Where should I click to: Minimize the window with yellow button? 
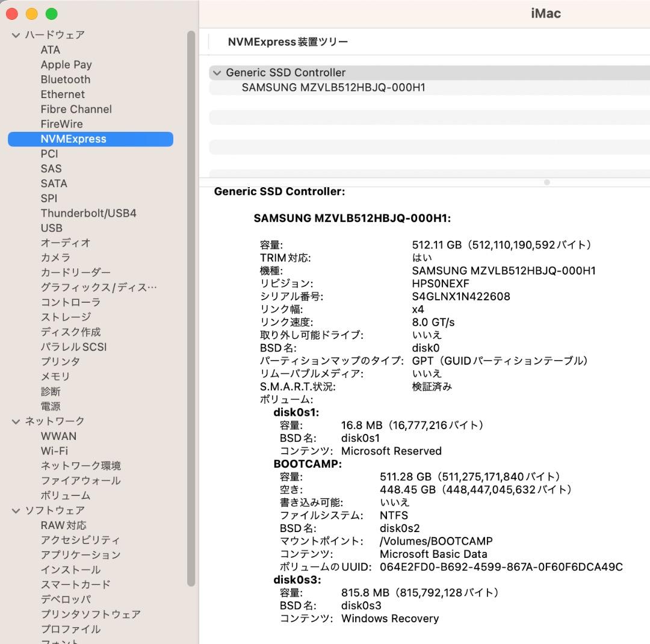[32, 14]
